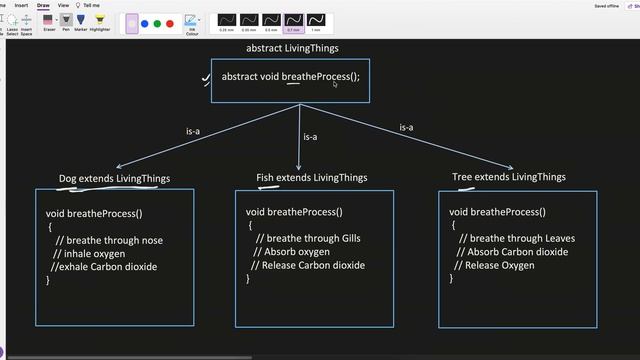Select the Highlighter tool
The height and width of the screenshot is (360, 640).
(x=100, y=22)
